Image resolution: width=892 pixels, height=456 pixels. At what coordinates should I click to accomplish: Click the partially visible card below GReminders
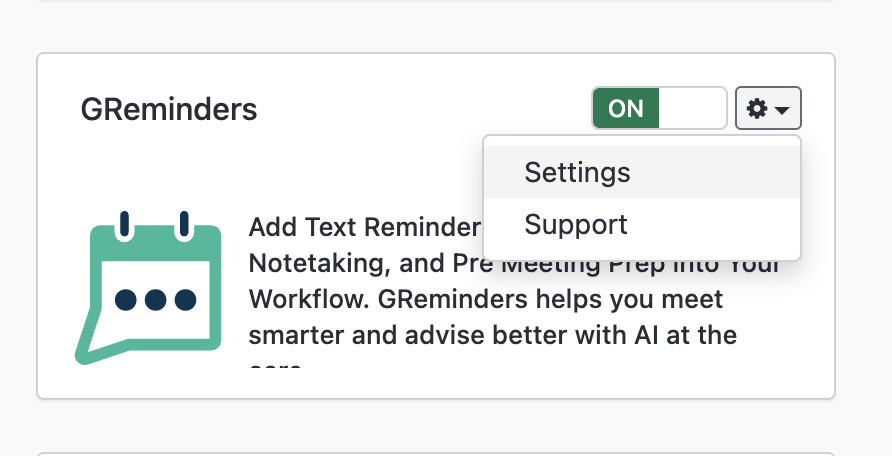coord(435,453)
